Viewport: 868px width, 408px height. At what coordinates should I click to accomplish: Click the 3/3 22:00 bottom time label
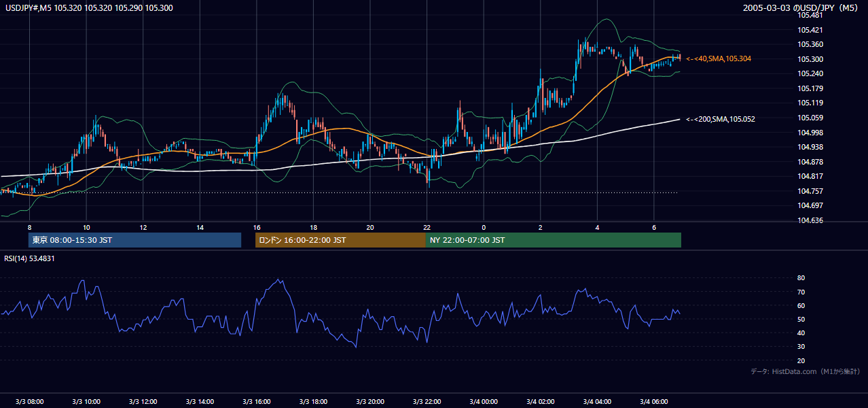(427, 401)
